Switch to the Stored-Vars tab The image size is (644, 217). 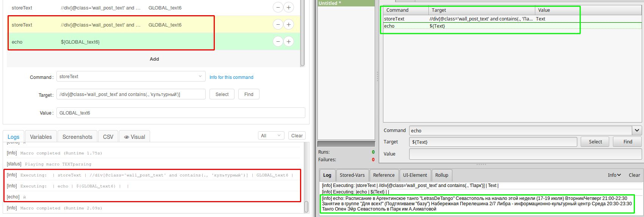pyautogui.click(x=352, y=175)
